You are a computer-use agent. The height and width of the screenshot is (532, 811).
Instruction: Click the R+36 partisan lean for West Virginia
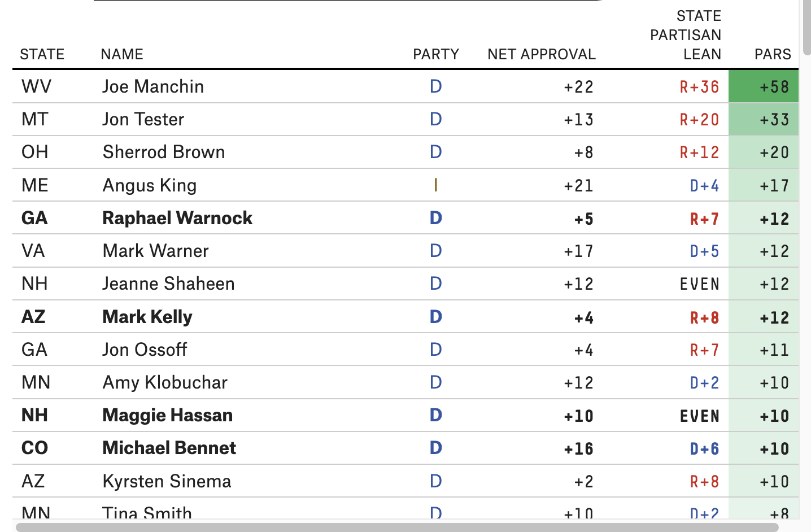tap(699, 87)
